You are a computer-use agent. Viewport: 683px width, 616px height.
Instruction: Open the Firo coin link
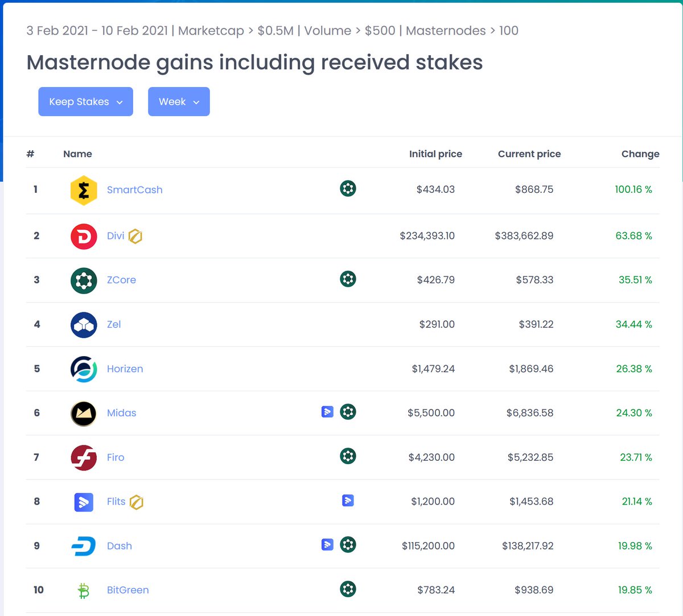click(x=116, y=458)
